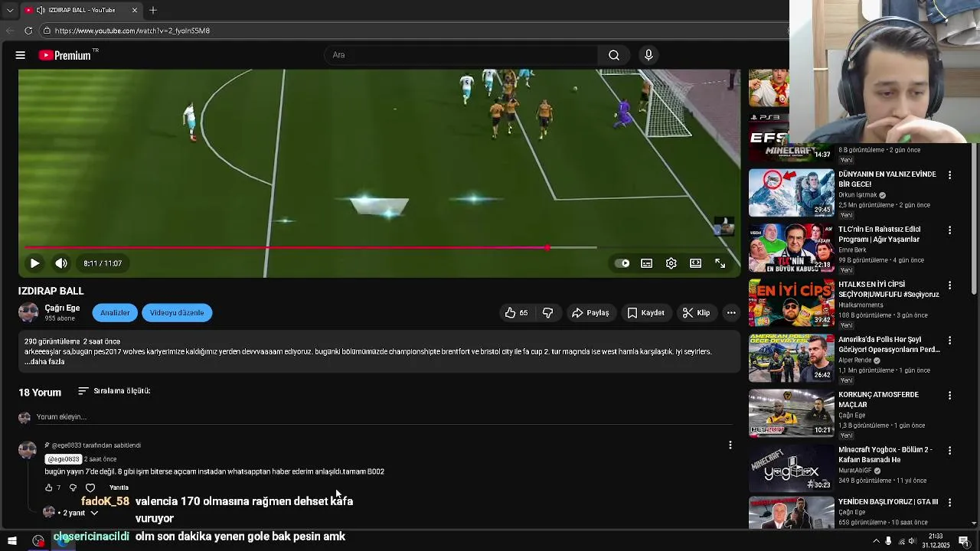
Task: Mute tab via speaker icon on tab
Action: (x=41, y=10)
